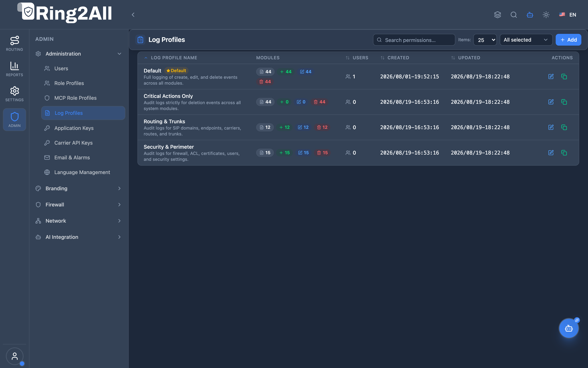This screenshot has height=368, width=588.
Task: Open the Settings gear in left rail
Action: coord(14,94)
